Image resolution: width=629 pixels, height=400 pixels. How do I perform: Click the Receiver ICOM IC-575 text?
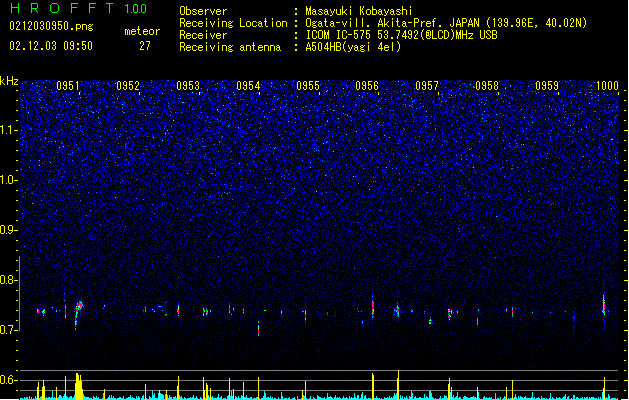point(401,35)
